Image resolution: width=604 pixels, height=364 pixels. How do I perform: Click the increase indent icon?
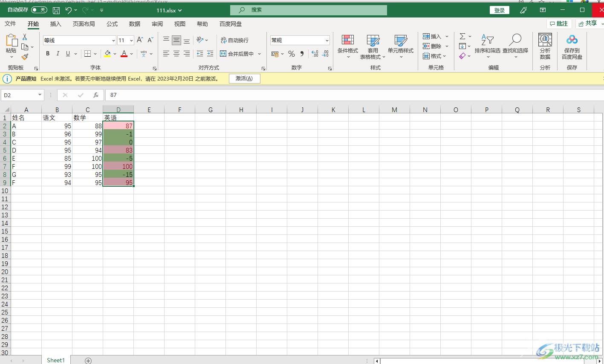(x=210, y=54)
